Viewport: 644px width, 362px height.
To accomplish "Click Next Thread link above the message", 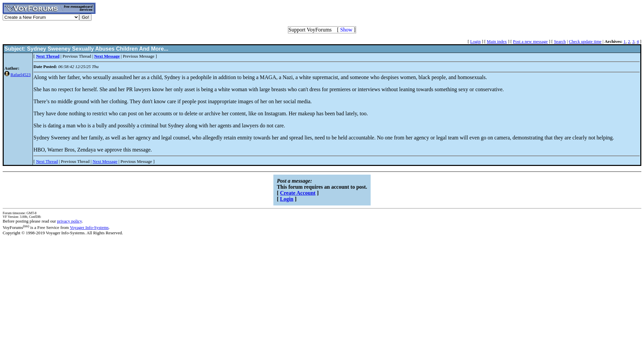I will click(x=48, y=56).
